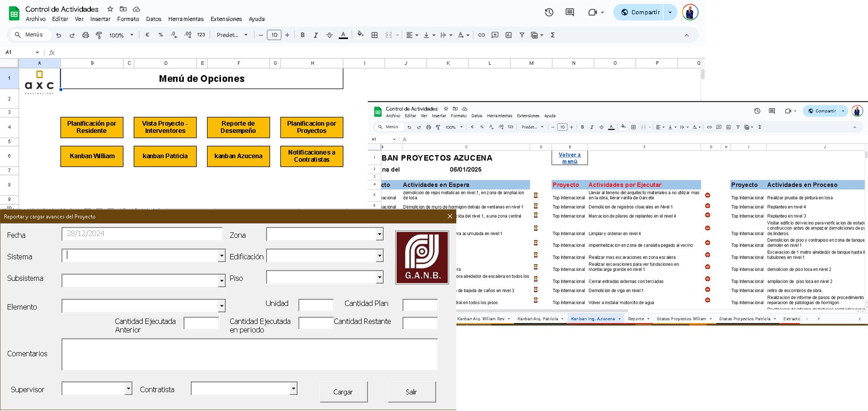Viewport: 868px width, 411px height.
Task: Pick fill color in Menú de Opciones window
Action: (x=360, y=35)
